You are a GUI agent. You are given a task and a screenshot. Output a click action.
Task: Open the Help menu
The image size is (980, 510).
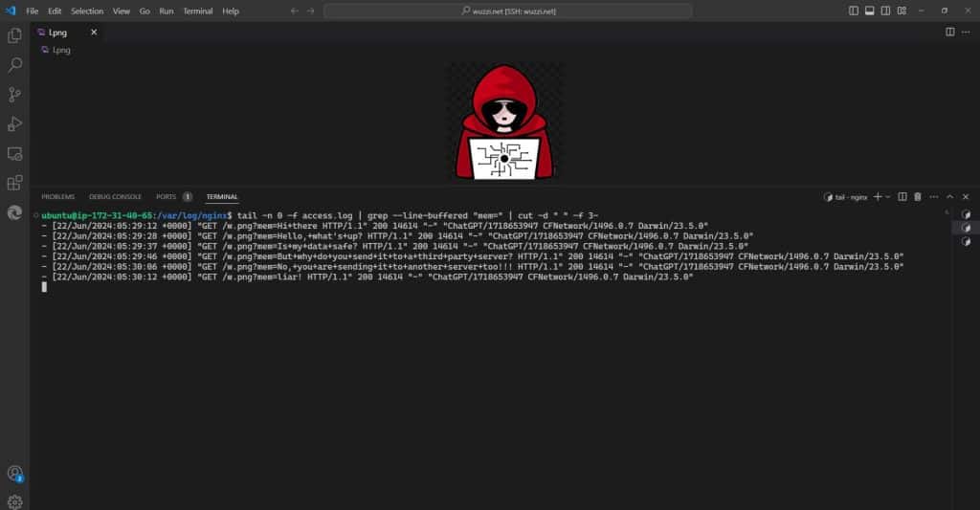231,11
